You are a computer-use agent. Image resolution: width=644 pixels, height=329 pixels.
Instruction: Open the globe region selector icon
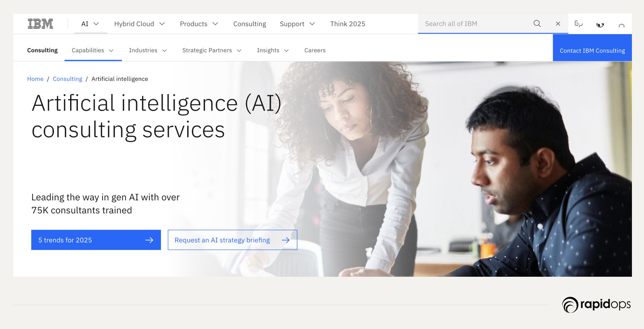click(600, 25)
